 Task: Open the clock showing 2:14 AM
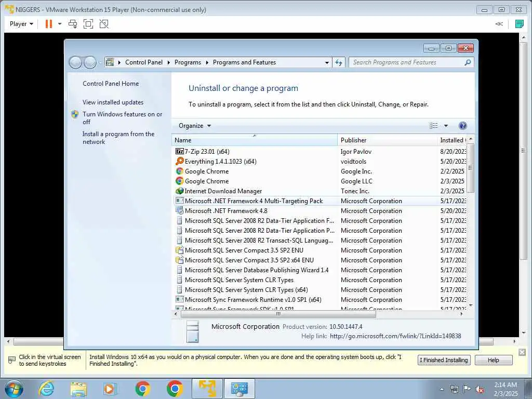[506, 389]
